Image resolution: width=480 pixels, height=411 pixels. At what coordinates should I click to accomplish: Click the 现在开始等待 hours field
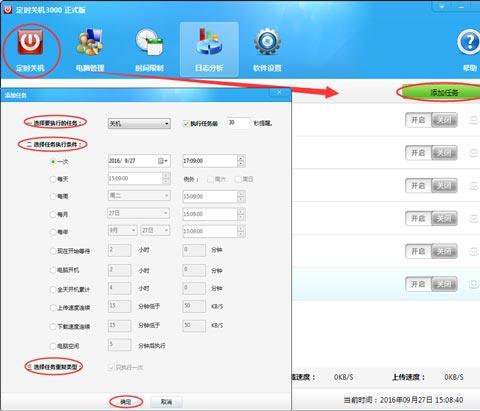[x=119, y=250]
